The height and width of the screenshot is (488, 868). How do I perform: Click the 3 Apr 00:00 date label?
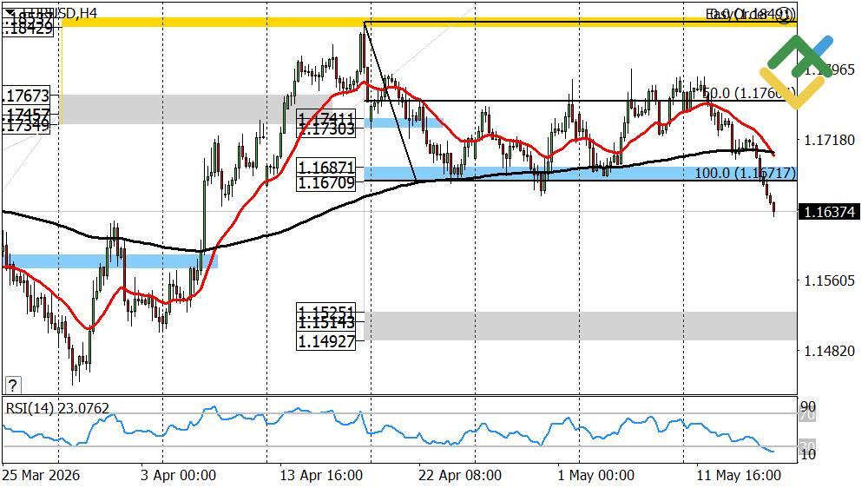coord(178,475)
